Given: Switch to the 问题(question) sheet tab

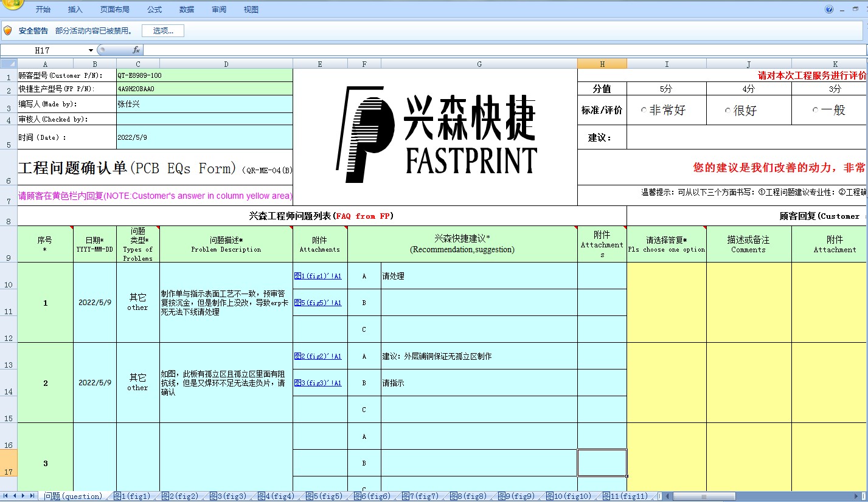Looking at the screenshot, I should (74, 497).
